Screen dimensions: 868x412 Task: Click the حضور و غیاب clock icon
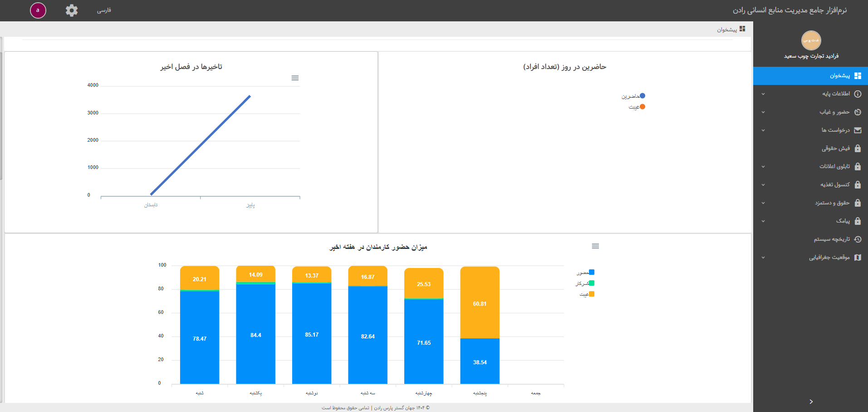click(858, 112)
